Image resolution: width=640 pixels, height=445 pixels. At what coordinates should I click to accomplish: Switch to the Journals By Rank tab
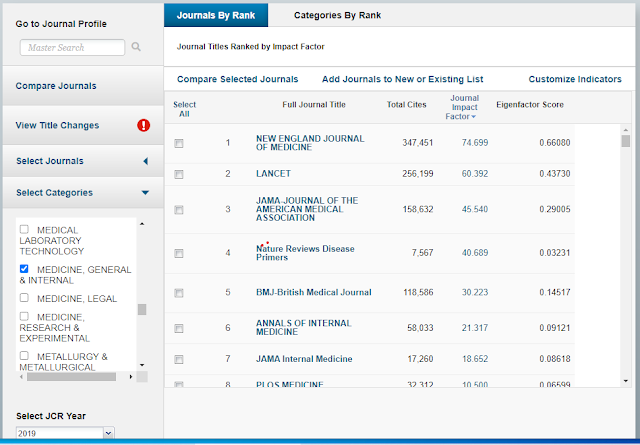click(x=216, y=16)
